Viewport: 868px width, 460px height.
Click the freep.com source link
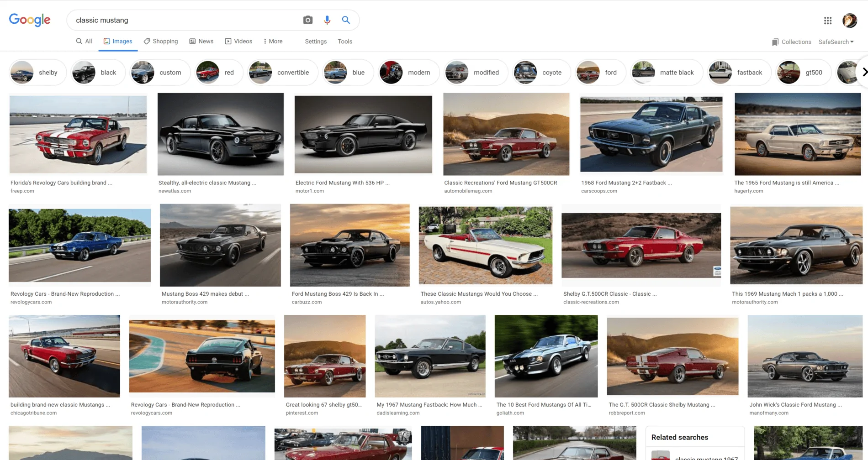pyautogui.click(x=22, y=191)
